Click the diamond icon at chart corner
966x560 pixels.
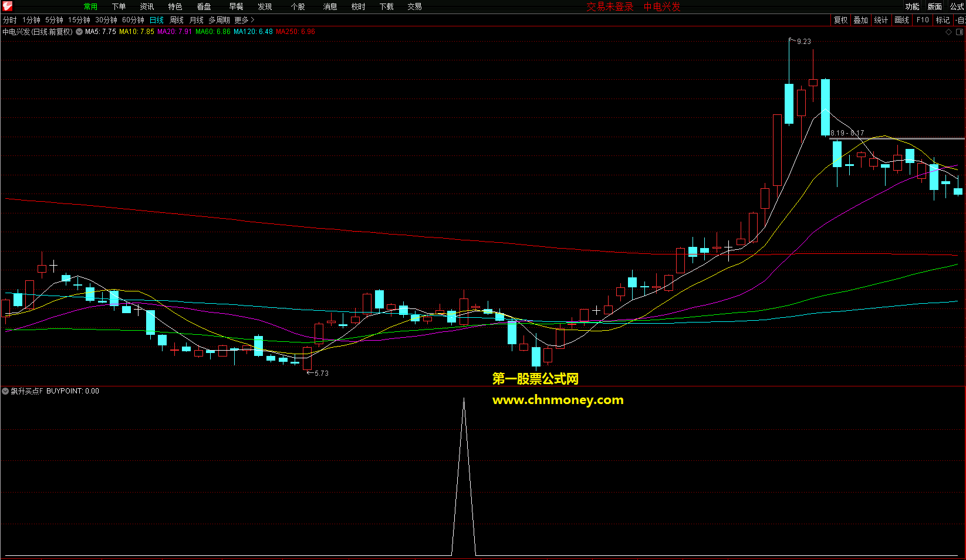948,32
